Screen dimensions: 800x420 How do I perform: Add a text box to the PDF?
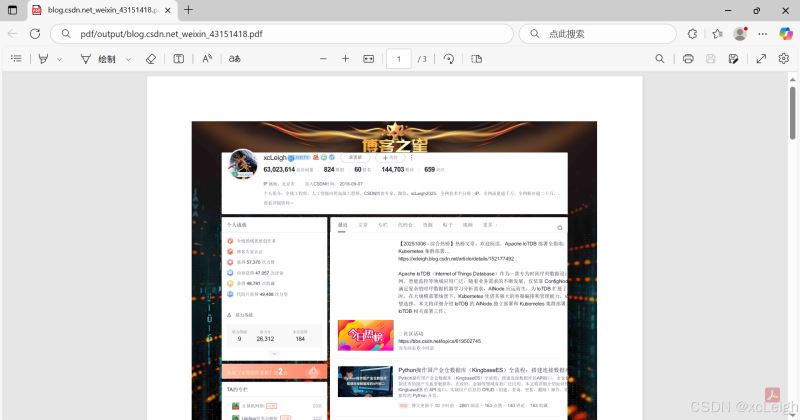click(x=179, y=59)
